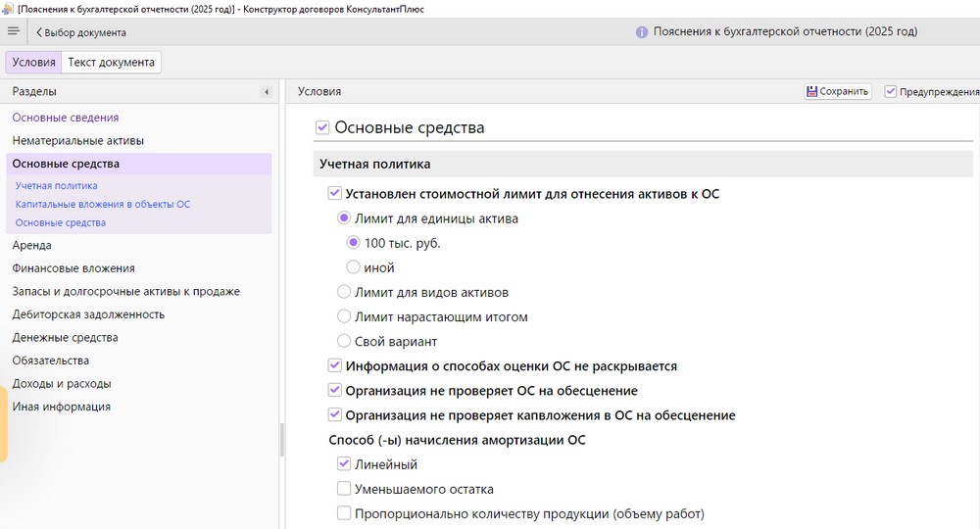This screenshot has height=529, width=980.
Task: Uncheck the Основные средства section checkbox
Action: [x=322, y=127]
